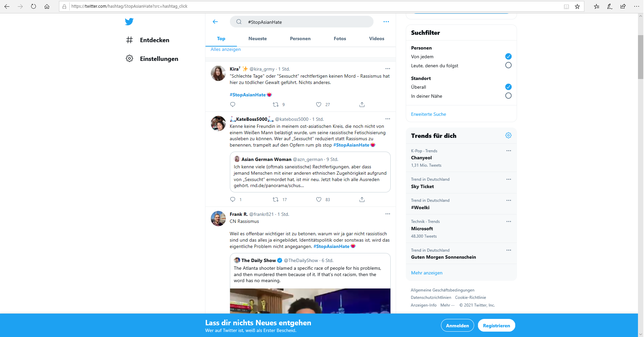This screenshot has height=337, width=644.
Task: Click the Twitter bird logo
Action: coord(129,22)
